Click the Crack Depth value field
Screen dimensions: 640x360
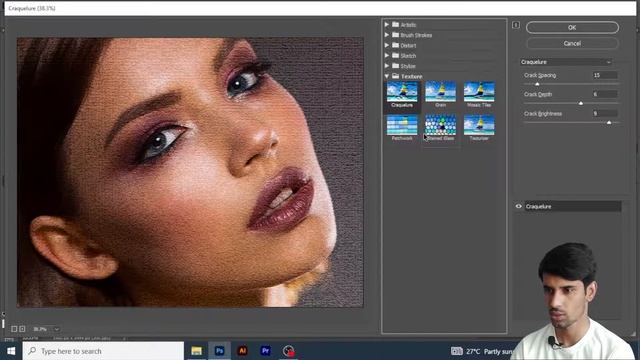[605, 94]
